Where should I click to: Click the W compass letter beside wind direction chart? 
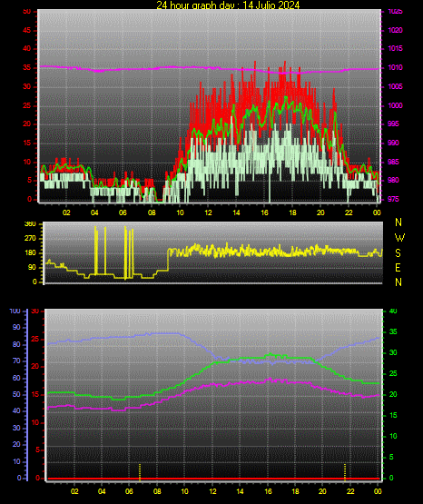[x=399, y=238]
